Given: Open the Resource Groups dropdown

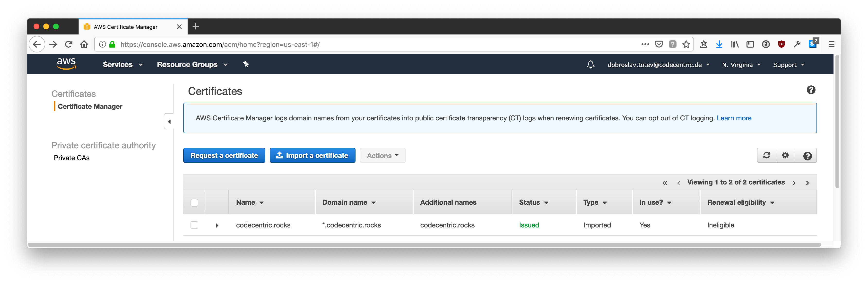Looking at the screenshot, I should pos(192,65).
